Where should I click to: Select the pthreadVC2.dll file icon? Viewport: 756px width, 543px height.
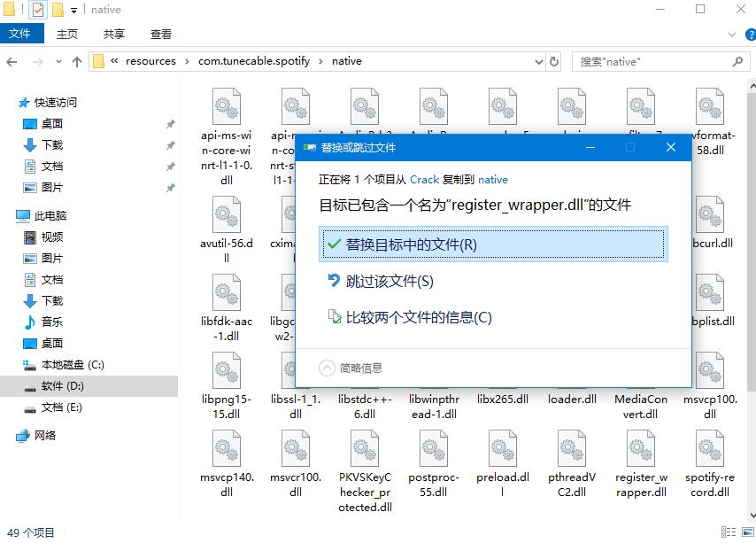[x=572, y=448]
